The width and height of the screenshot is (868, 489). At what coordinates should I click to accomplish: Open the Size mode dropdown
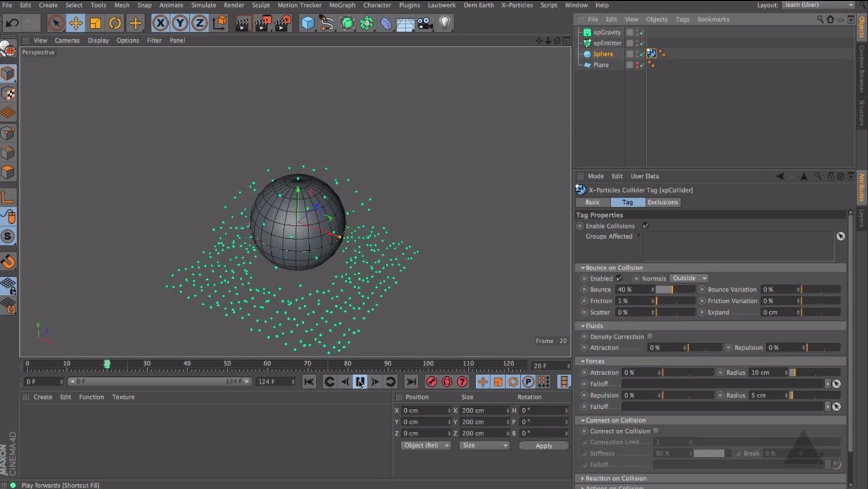tap(484, 446)
